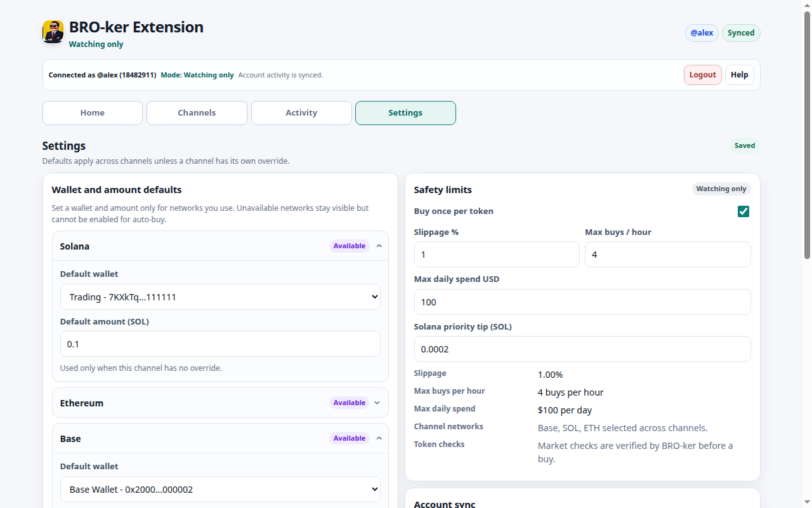Open the Help button

point(740,75)
